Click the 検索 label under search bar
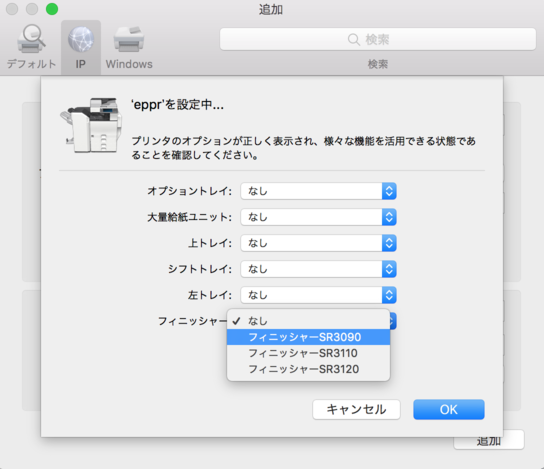This screenshot has width=544, height=469. [x=378, y=64]
